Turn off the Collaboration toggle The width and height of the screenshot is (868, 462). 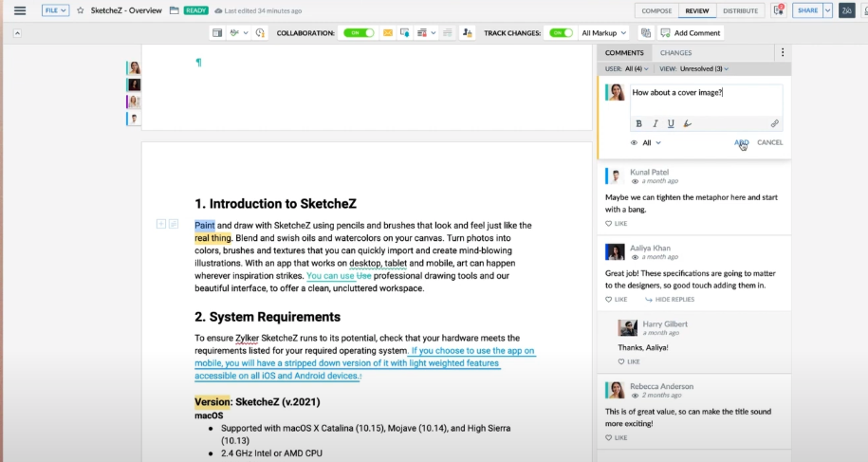tap(359, 32)
